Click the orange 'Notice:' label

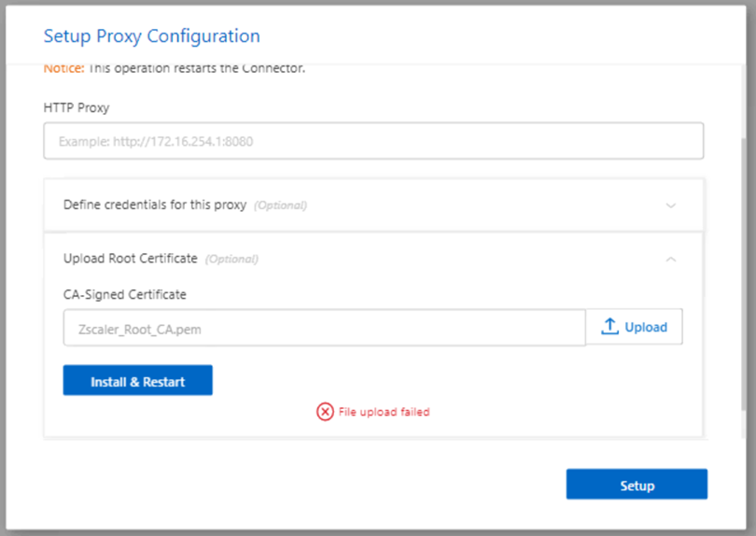coord(63,68)
